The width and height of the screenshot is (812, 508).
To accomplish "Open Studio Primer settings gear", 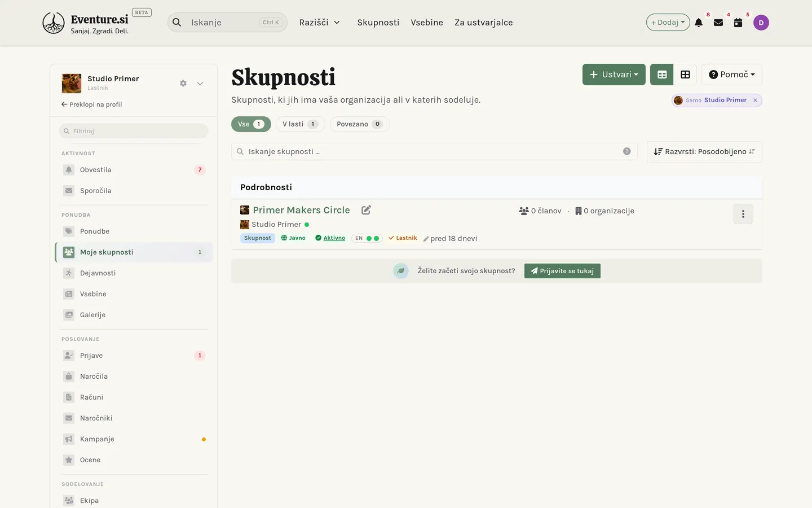I will [183, 83].
